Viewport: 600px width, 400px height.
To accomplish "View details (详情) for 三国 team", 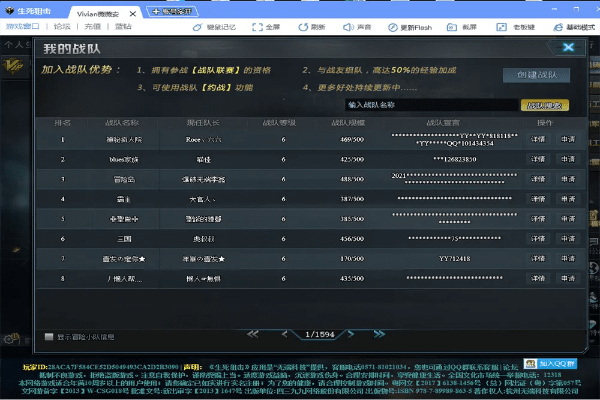I will (538, 239).
